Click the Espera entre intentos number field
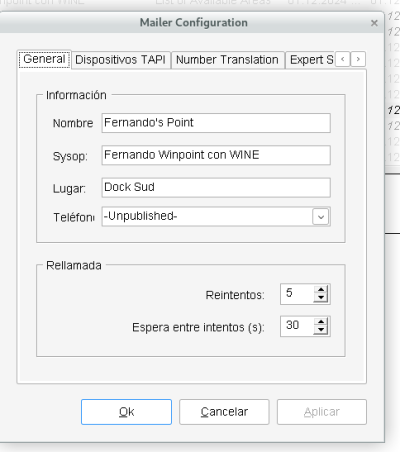Viewport: 400px width, 452px height. point(297,326)
